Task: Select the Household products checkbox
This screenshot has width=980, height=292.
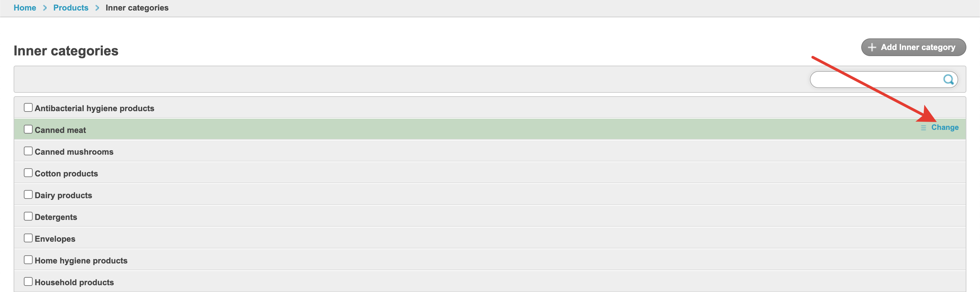Action: (x=28, y=281)
